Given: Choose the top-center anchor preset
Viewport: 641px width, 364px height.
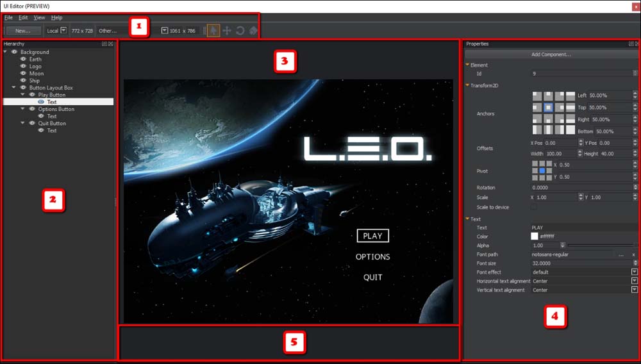Looking at the screenshot, I should (x=548, y=96).
